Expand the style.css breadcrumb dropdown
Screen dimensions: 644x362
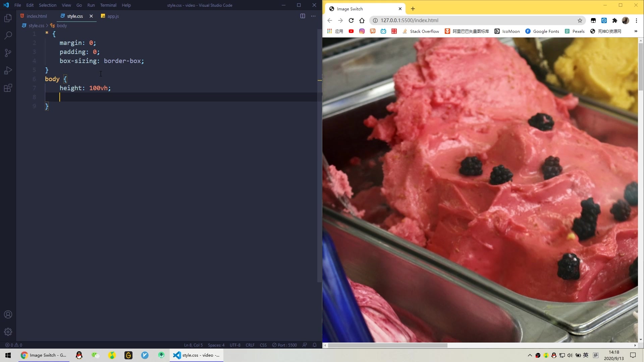pyautogui.click(x=36, y=25)
